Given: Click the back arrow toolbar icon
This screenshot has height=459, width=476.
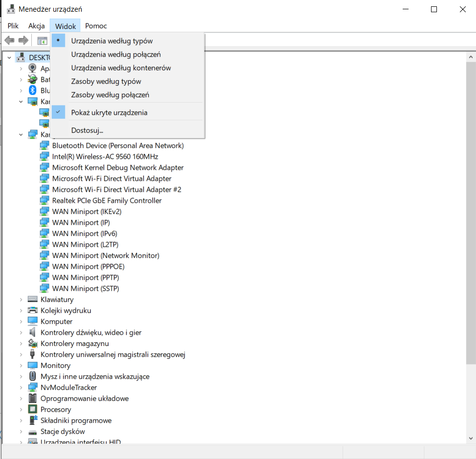Looking at the screenshot, I should pyautogui.click(x=9, y=40).
